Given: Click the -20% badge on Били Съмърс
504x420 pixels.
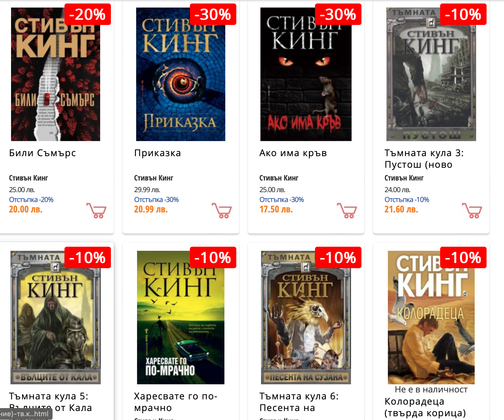Looking at the screenshot, I should pos(88,14).
